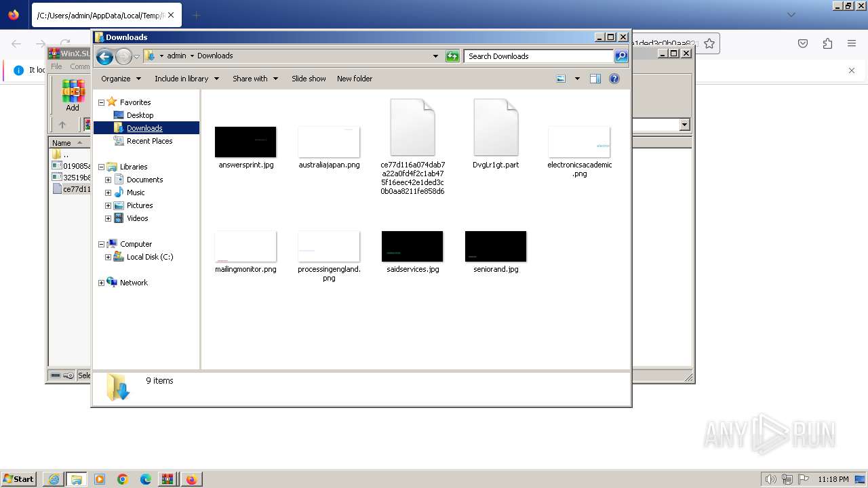Select mailingmonitor.png thumbnail
The height and width of the screenshot is (488, 868).
[245, 247]
